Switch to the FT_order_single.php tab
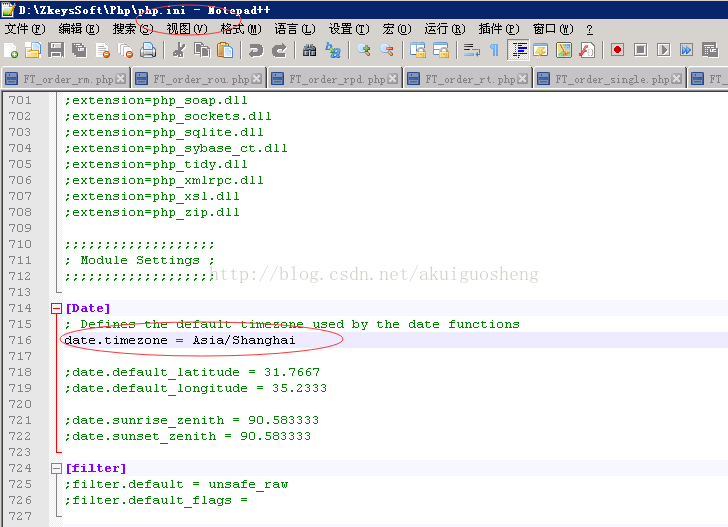Viewport: 728px width, 527px height. click(x=610, y=79)
